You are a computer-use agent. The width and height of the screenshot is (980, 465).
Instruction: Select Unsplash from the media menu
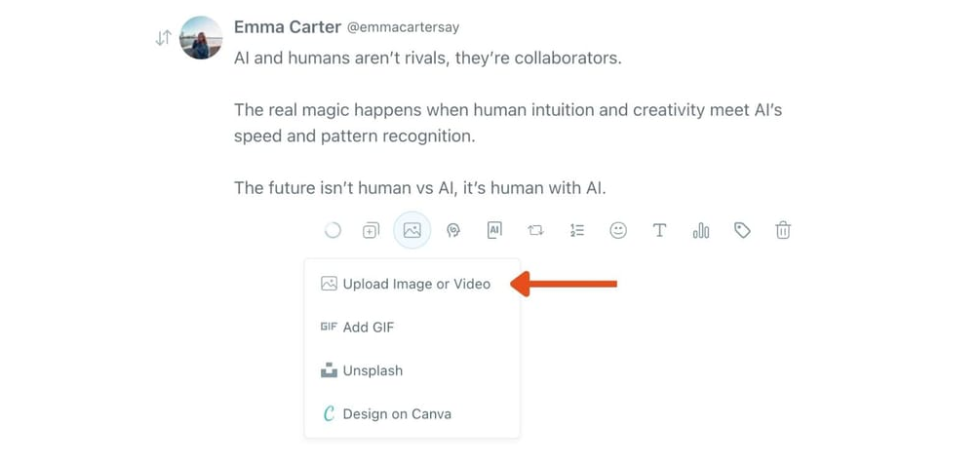(x=372, y=370)
